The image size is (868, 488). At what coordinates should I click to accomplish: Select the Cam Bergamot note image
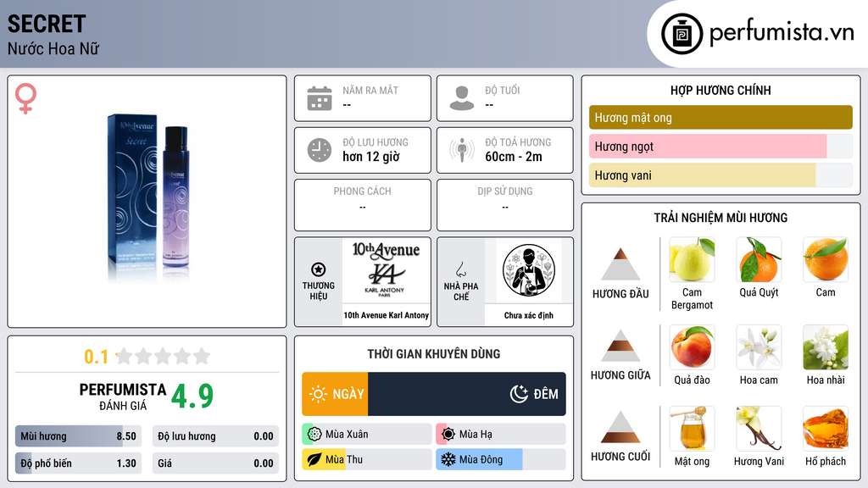(x=692, y=259)
